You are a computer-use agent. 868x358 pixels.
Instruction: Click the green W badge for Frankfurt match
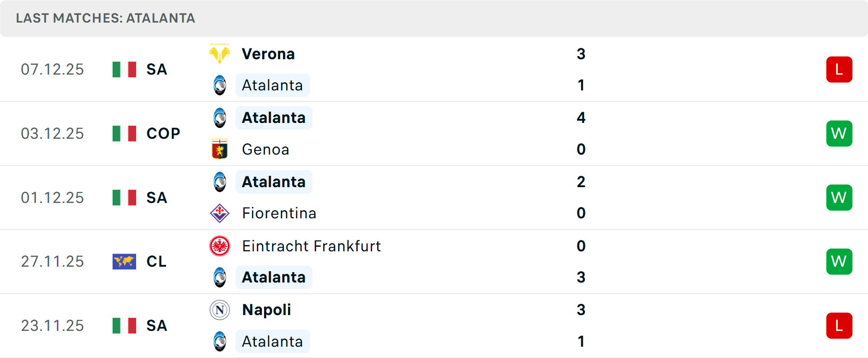pyautogui.click(x=839, y=261)
